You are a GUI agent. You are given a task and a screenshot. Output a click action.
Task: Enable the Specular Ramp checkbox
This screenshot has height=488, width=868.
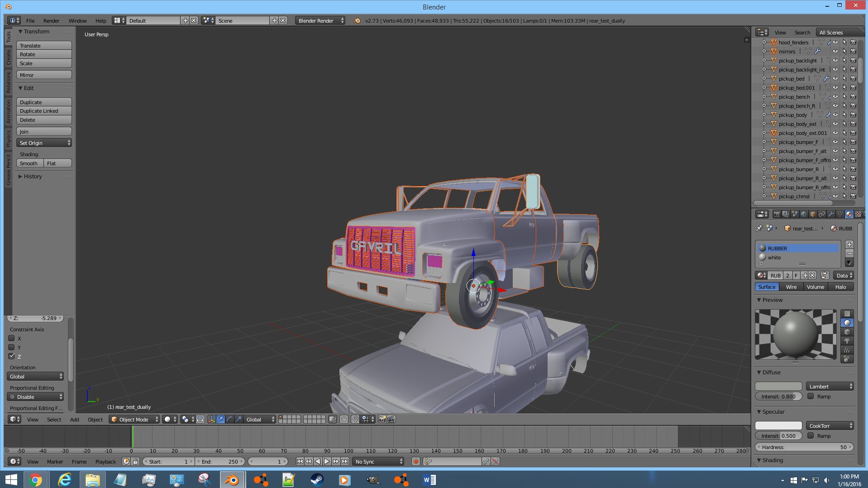point(811,435)
